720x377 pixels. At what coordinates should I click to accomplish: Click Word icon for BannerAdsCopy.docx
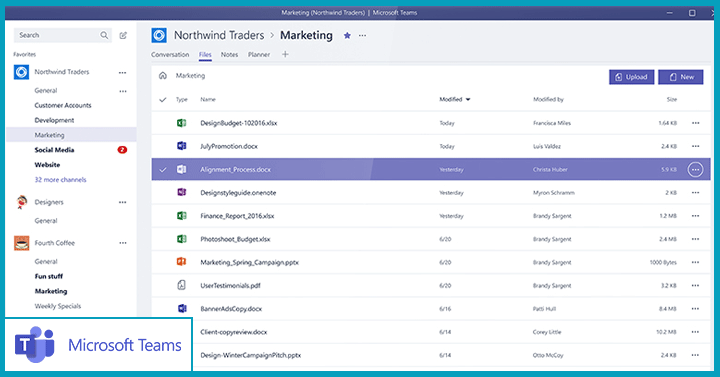pyautogui.click(x=182, y=309)
